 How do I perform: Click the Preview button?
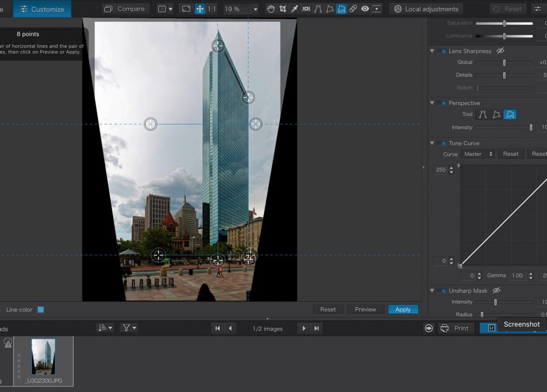tap(365, 309)
